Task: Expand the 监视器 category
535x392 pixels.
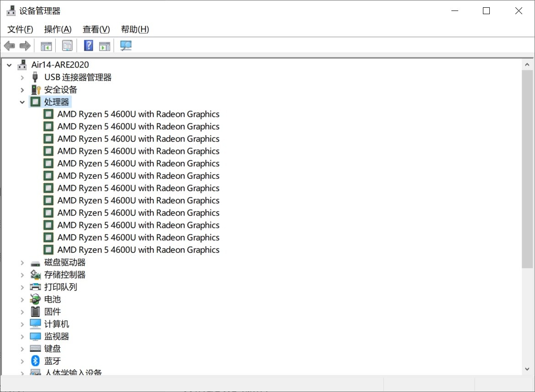Action: click(x=22, y=336)
